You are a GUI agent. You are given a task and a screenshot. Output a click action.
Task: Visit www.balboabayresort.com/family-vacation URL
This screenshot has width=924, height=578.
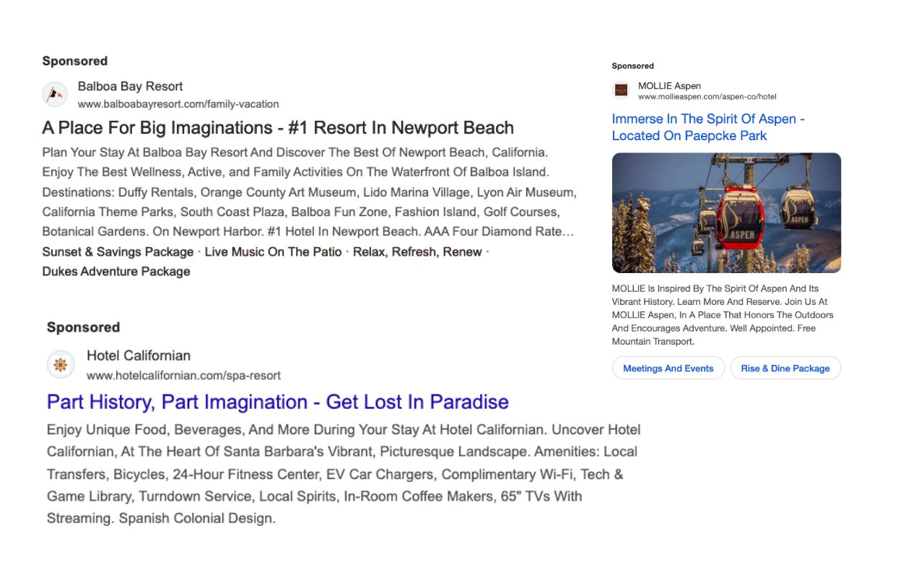(x=178, y=104)
